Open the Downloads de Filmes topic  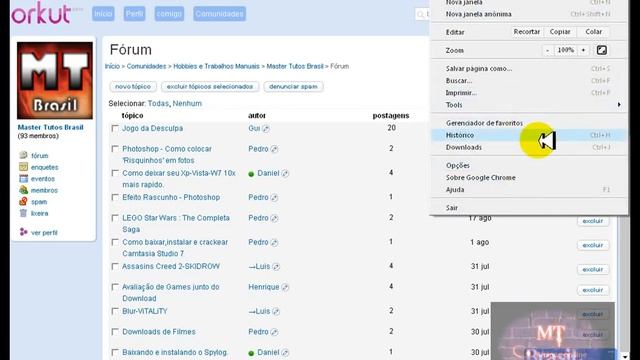pyautogui.click(x=159, y=332)
